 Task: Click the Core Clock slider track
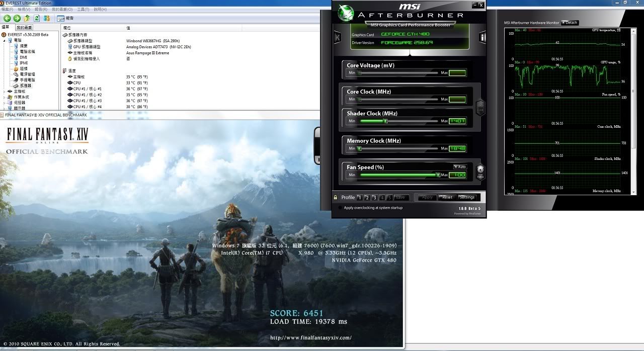point(398,99)
